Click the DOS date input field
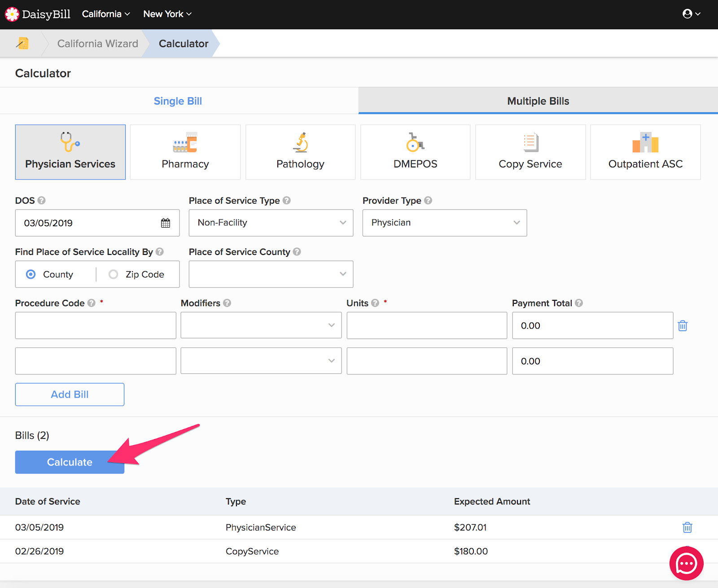Image resolution: width=718 pixels, height=588 pixels. 97,223
